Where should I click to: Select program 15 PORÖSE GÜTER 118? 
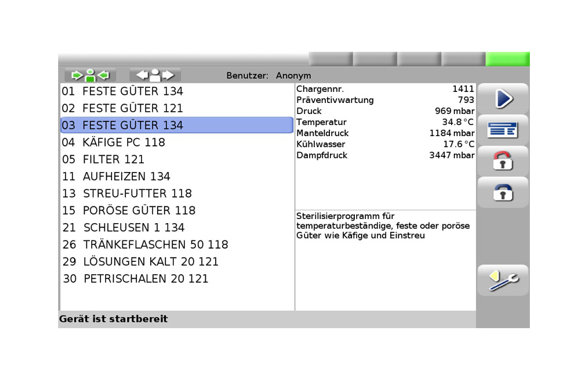(129, 211)
